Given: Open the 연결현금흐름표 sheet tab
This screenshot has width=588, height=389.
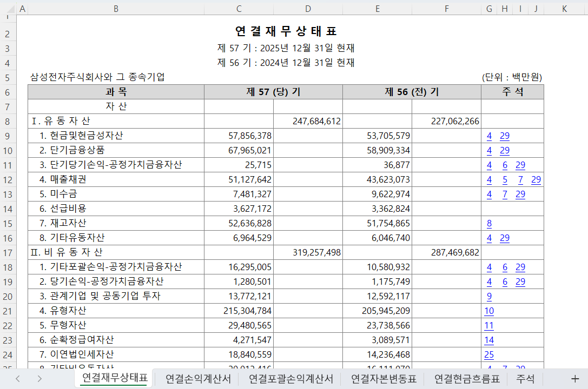Looking at the screenshot, I should tap(467, 379).
